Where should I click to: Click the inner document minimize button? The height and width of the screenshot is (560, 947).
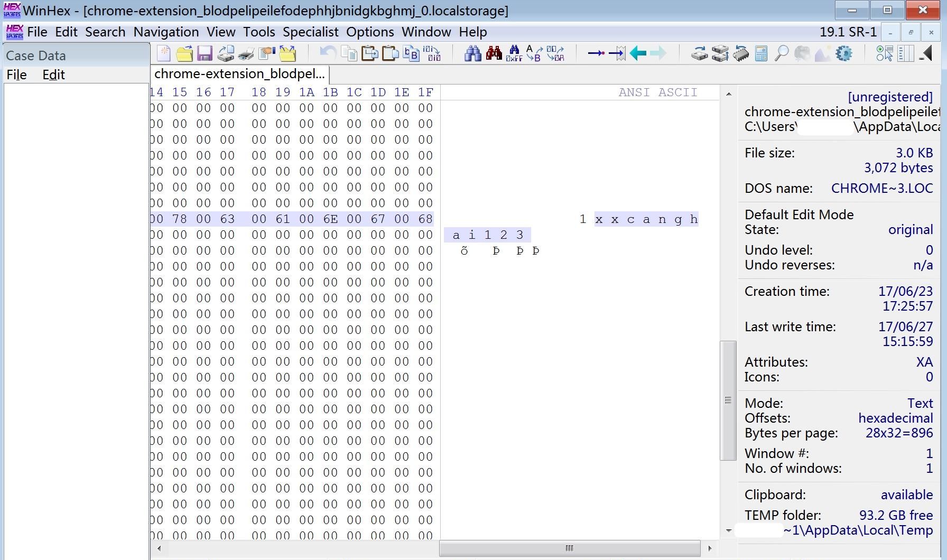[890, 33]
